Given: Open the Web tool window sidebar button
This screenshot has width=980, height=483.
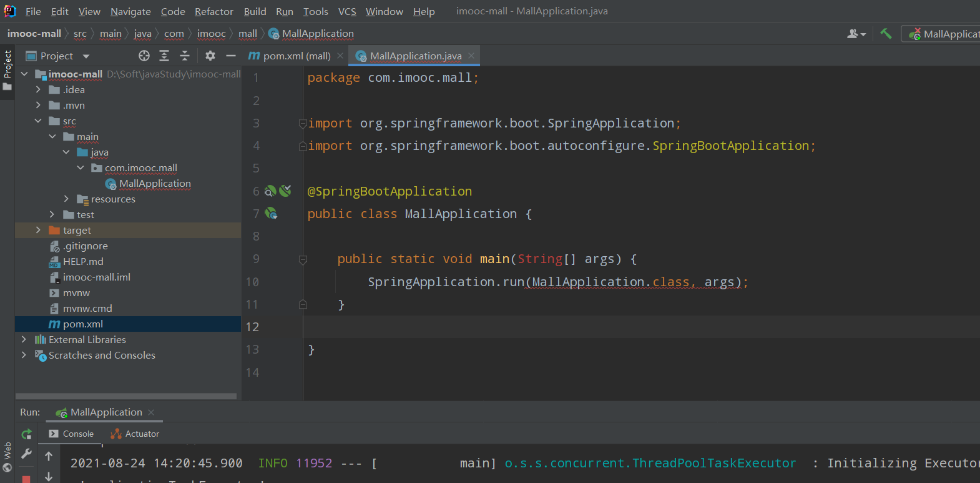Looking at the screenshot, I should [7, 457].
